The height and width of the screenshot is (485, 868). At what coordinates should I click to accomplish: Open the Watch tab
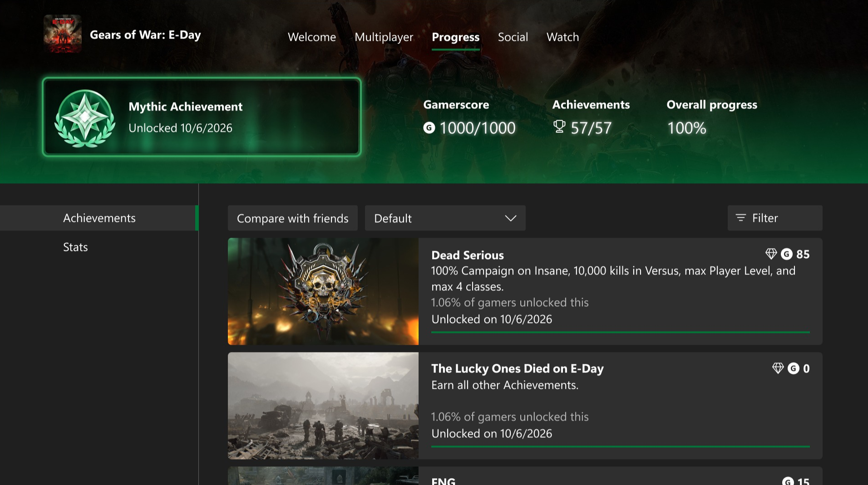[562, 37]
